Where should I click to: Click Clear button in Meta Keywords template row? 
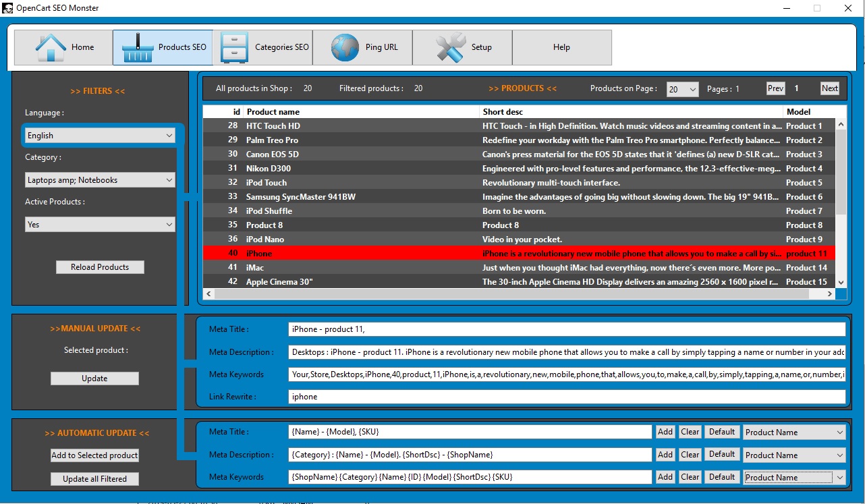pyautogui.click(x=690, y=477)
